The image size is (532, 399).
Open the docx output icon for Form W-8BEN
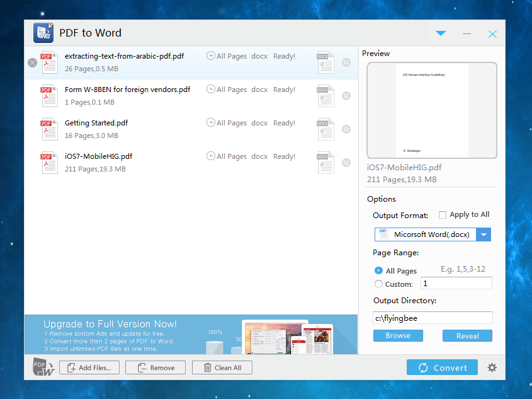(x=325, y=96)
